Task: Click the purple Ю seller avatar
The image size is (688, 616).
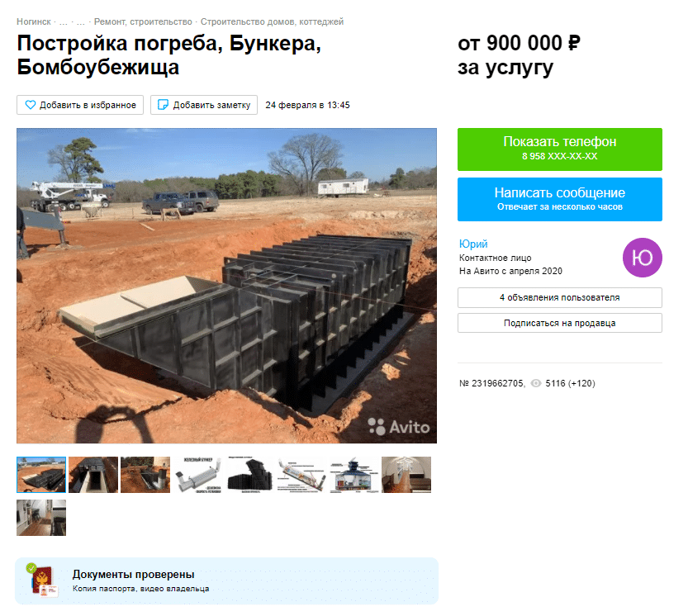Action: (642, 258)
